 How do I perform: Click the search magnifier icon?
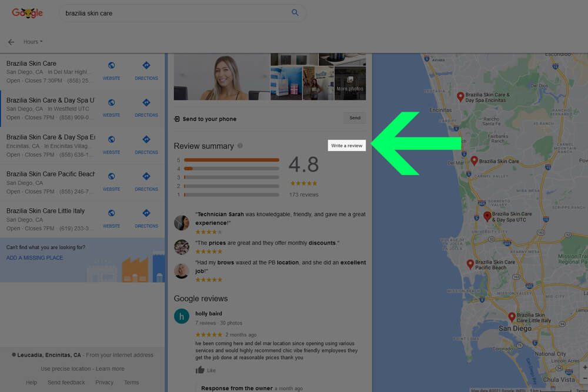pyautogui.click(x=295, y=13)
